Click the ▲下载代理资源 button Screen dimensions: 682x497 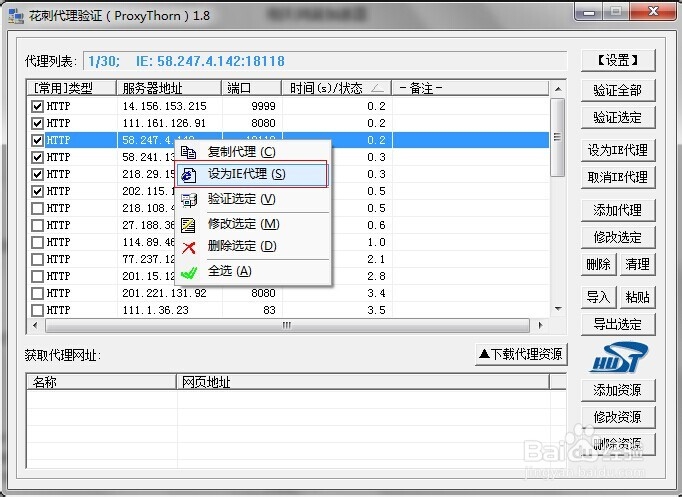pyautogui.click(x=521, y=354)
